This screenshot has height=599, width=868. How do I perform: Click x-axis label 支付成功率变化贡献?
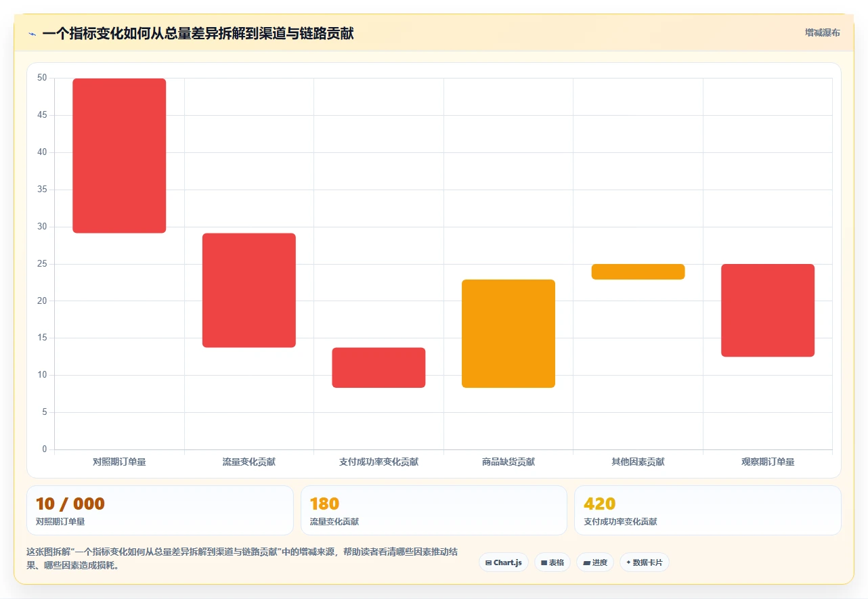378,462
